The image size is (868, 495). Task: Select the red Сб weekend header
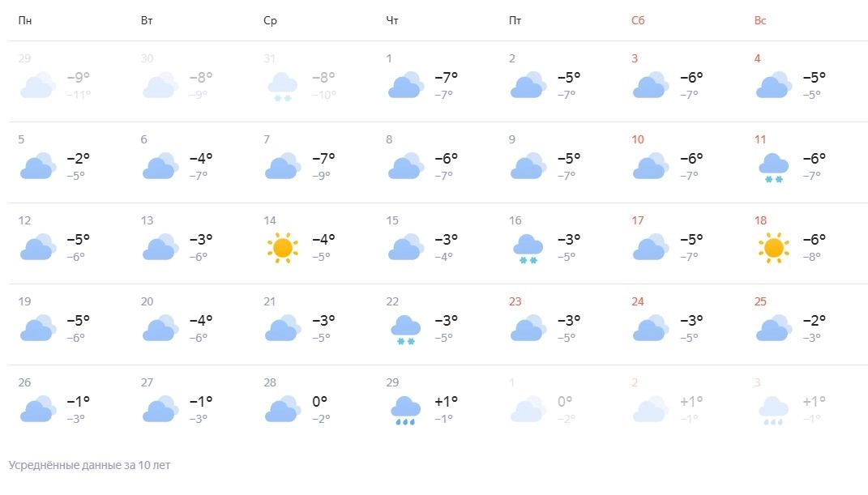point(638,20)
